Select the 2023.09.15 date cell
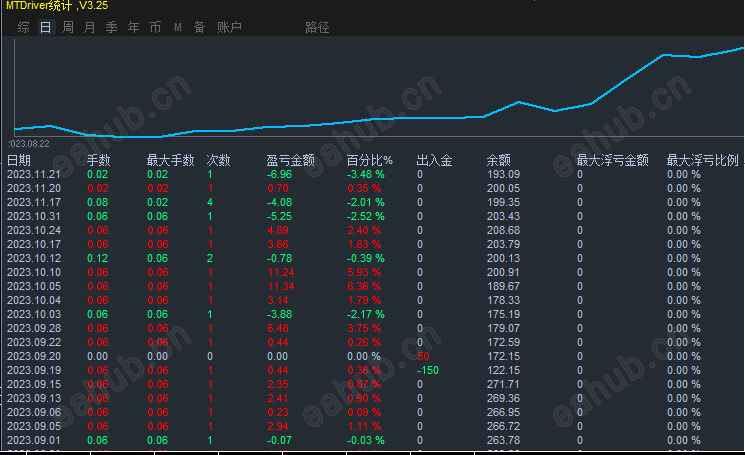This screenshot has height=455, width=745. click(x=34, y=384)
